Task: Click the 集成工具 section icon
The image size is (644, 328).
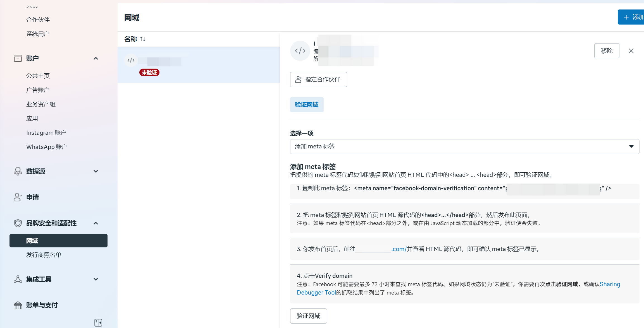Action: 18,279
